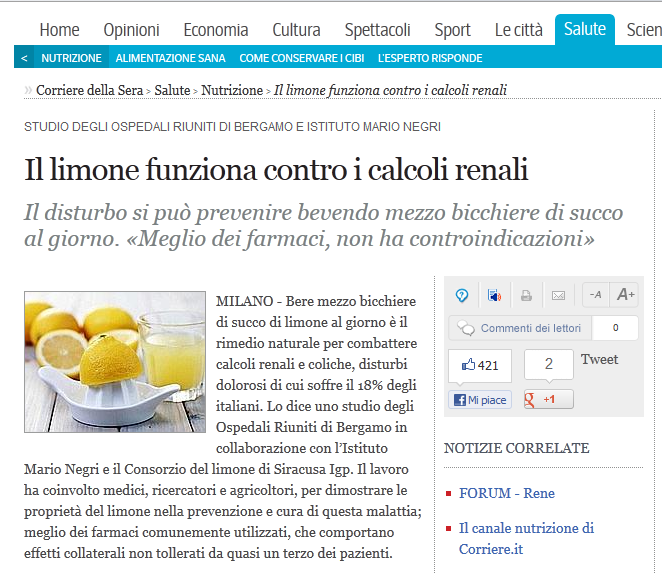
Task: Click the back arrow in the blue subnav
Action: click(24, 58)
